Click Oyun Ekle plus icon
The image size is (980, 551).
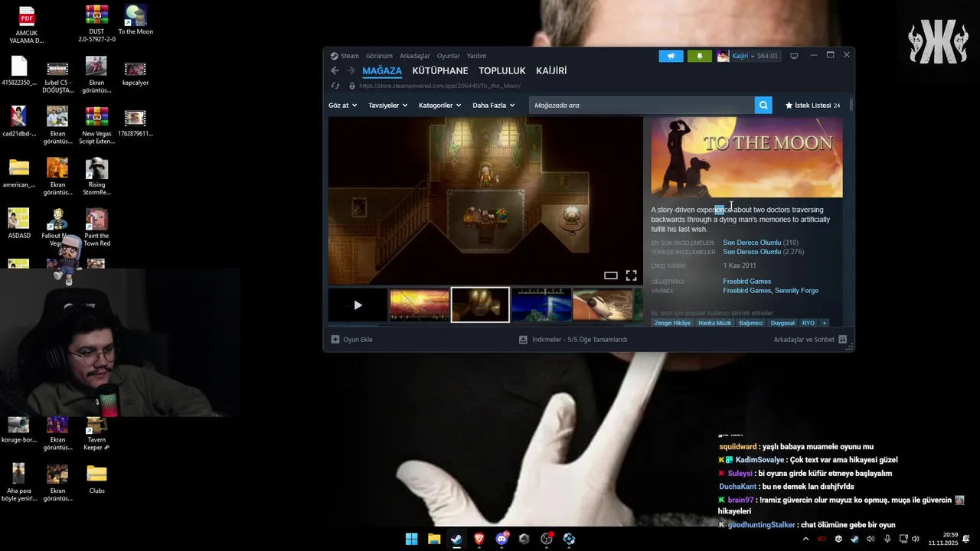point(335,339)
